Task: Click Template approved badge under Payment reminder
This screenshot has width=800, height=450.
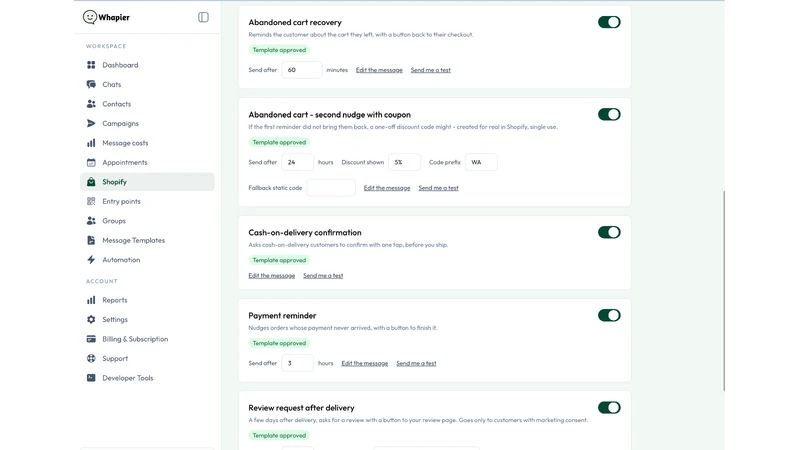Action: pyautogui.click(x=279, y=343)
